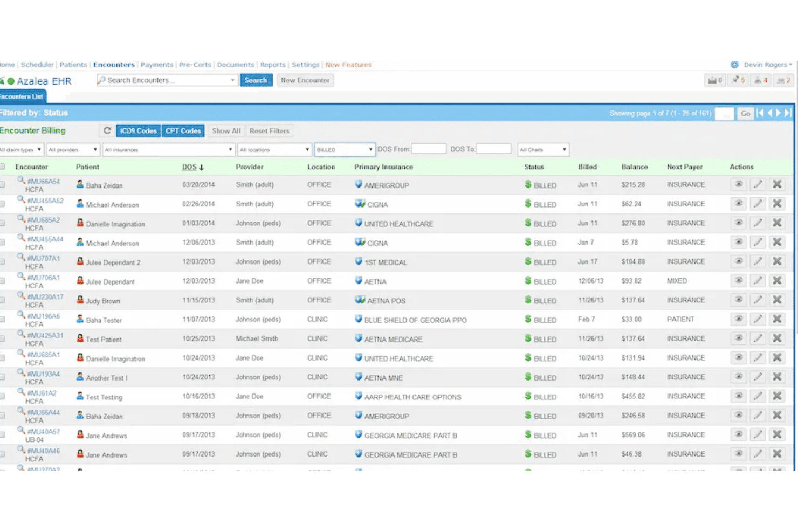Image resolution: width=798 pixels, height=532 pixels.
Task: Jump to first page arrow icon
Action: [760, 113]
